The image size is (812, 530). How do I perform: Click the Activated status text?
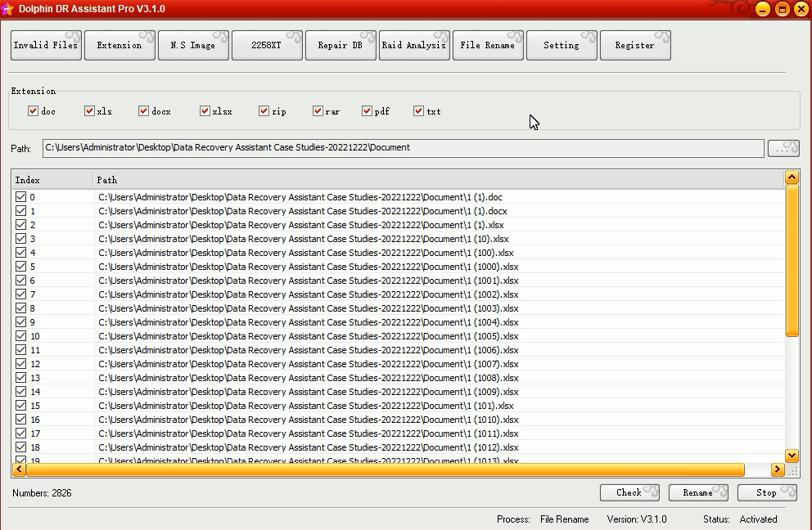758,519
